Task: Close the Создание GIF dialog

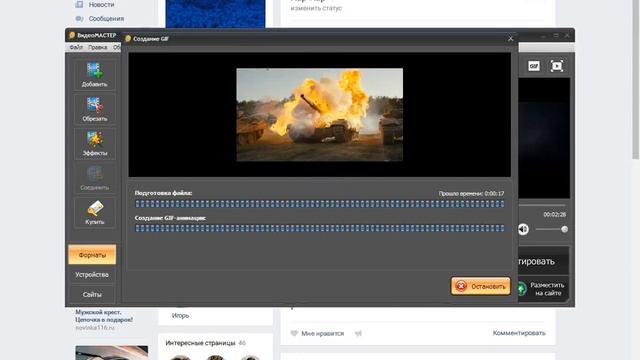Action: pyautogui.click(x=511, y=39)
